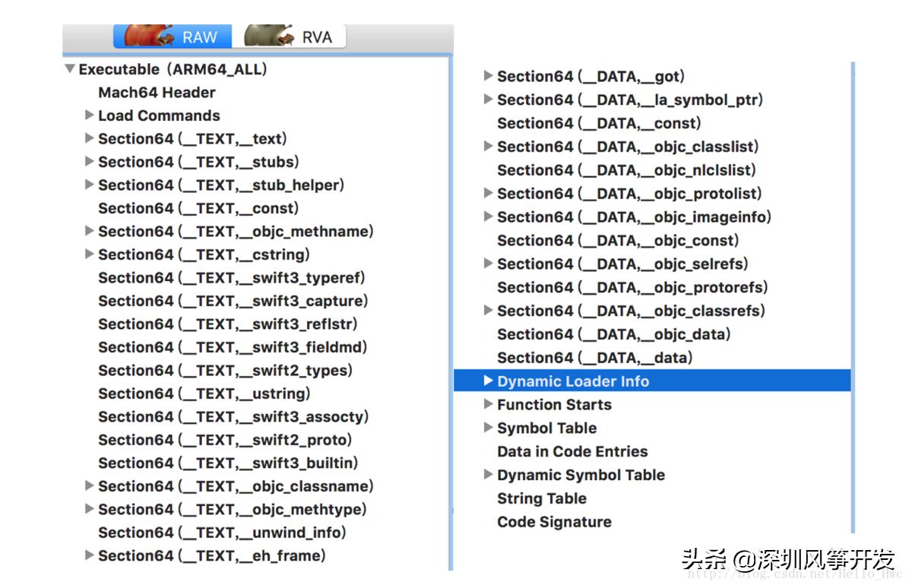Select Section64 (__DATA,__objc_nlclslist) row

coord(627,170)
